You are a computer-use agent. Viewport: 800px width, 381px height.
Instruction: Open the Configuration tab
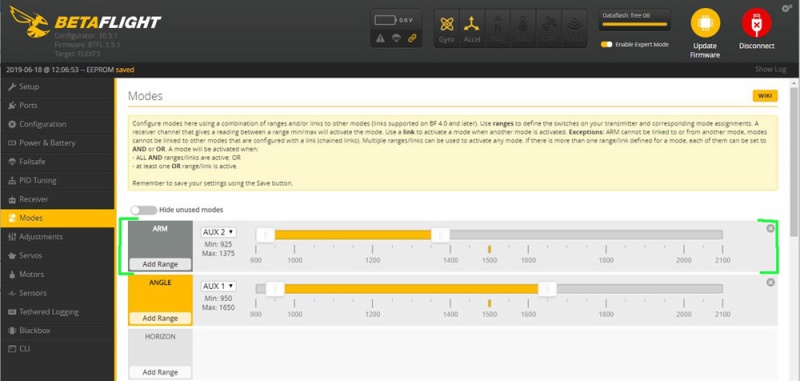(57, 124)
